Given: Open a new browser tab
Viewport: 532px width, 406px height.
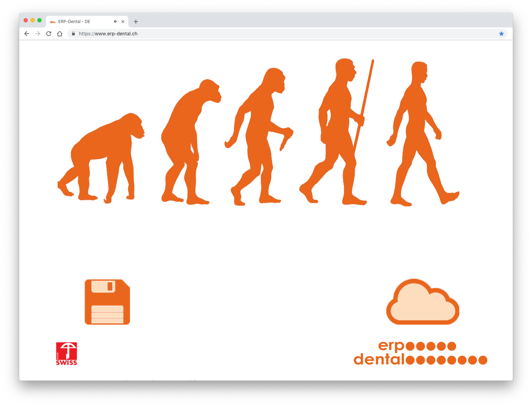Looking at the screenshot, I should (x=136, y=22).
